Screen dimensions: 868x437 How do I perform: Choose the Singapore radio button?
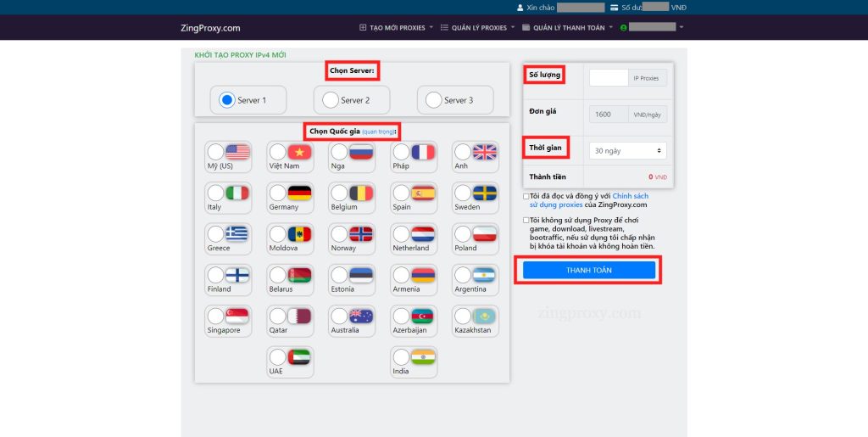click(x=216, y=316)
